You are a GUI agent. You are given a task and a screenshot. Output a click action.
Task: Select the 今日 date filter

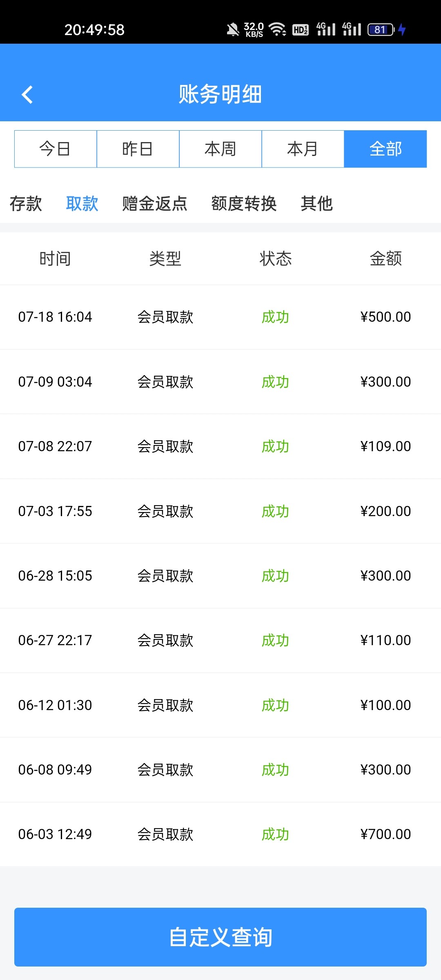click(x=56, y=149)
